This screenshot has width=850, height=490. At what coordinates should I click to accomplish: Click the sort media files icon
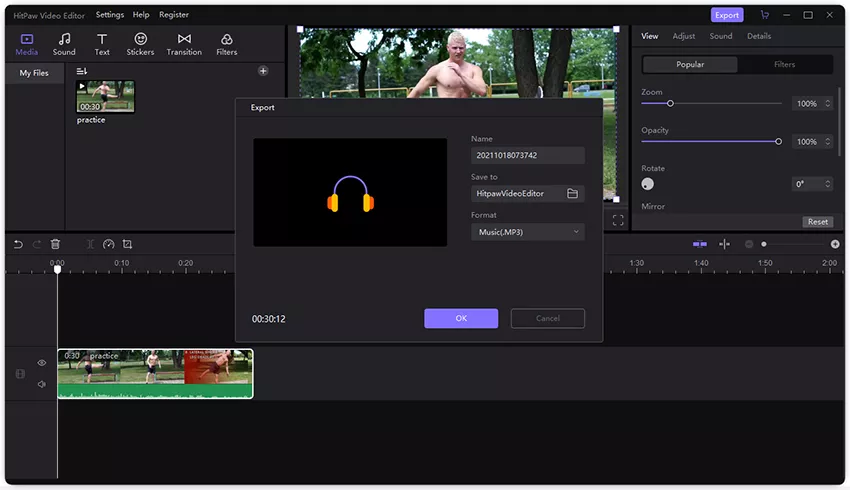pos(81,71)
